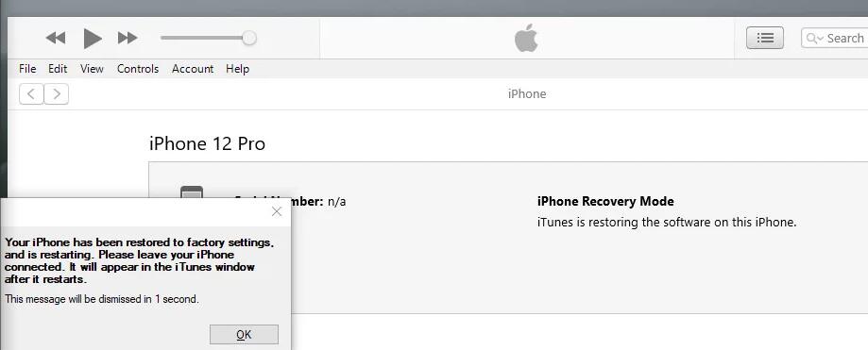Start playback with the Play button
This screenshot has height=350, width=868.
coord(93,38)
